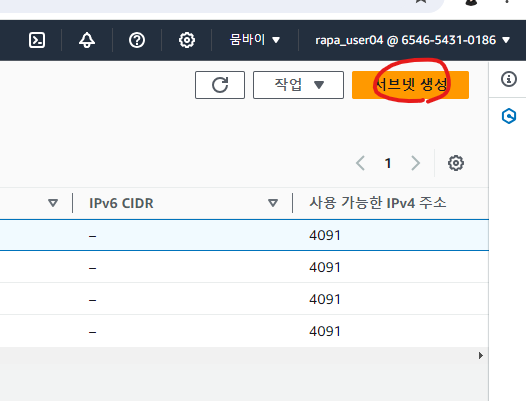Click the 사용 가능한 IPv4 주소 column header

click(x=377, y=203)
